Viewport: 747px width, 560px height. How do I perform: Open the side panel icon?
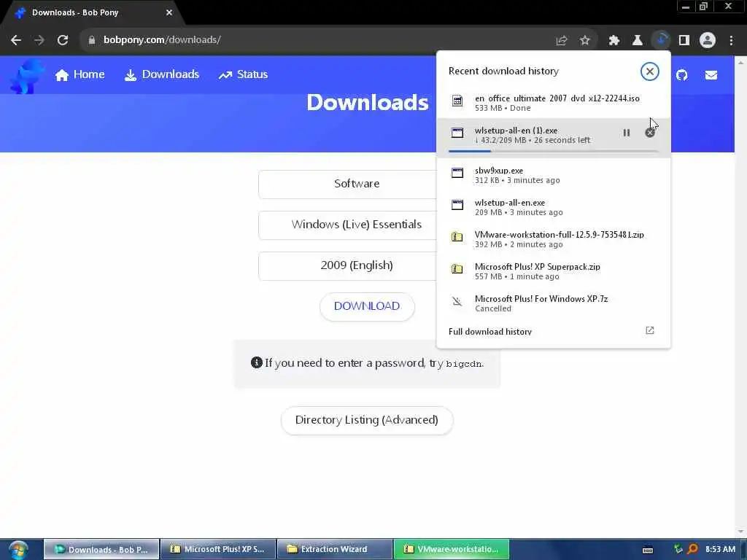coord(684,41)
